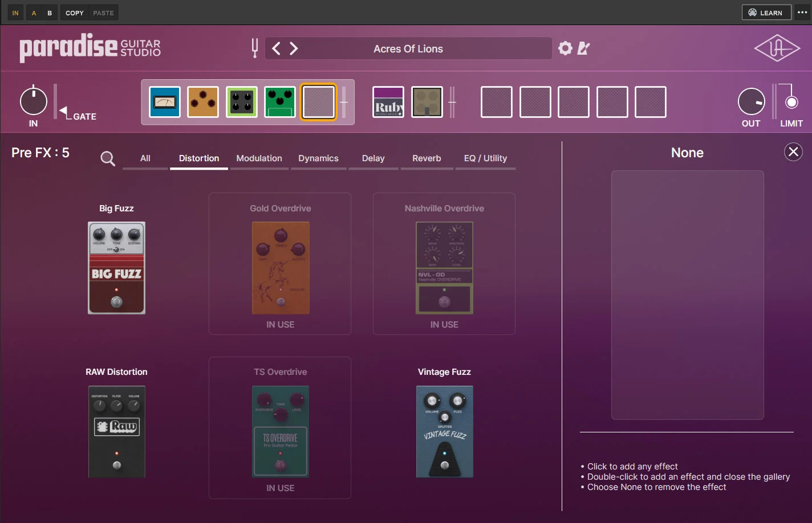Switch to preset state A
This screenshot has height=523, width=812.
(34, 13)
